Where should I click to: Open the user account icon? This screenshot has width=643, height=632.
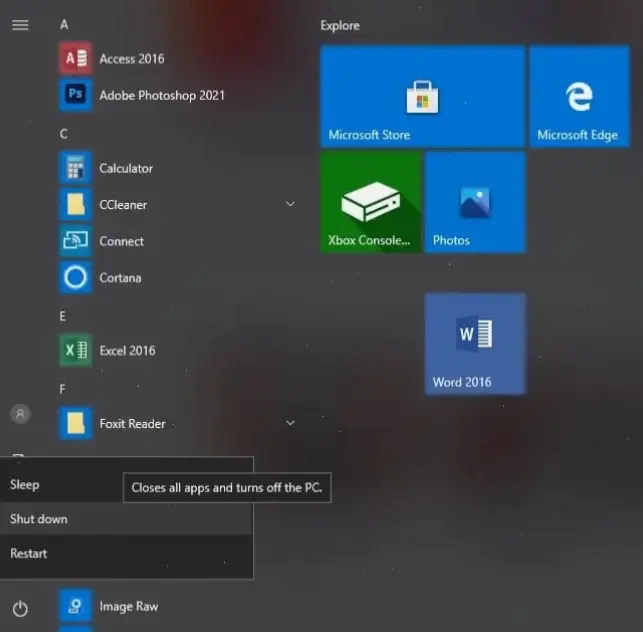point(20,414)
